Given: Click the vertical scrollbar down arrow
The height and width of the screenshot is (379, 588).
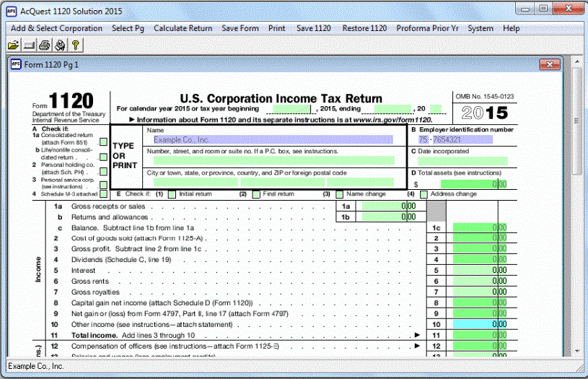Looking at the screenshot, I should click(x=576, y=352).
